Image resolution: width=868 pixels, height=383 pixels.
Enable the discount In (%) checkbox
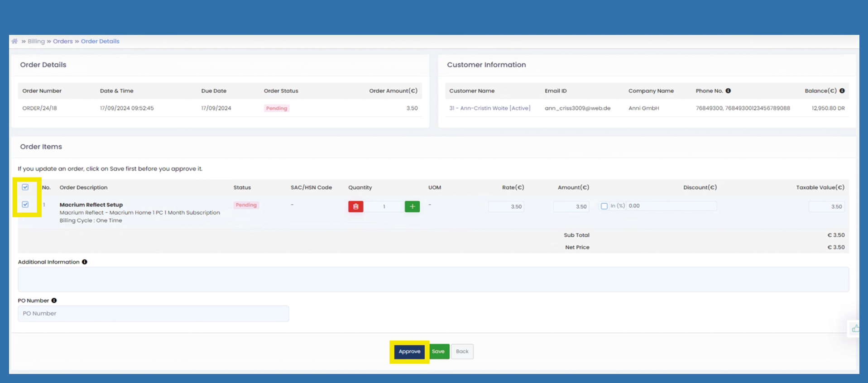604,206
